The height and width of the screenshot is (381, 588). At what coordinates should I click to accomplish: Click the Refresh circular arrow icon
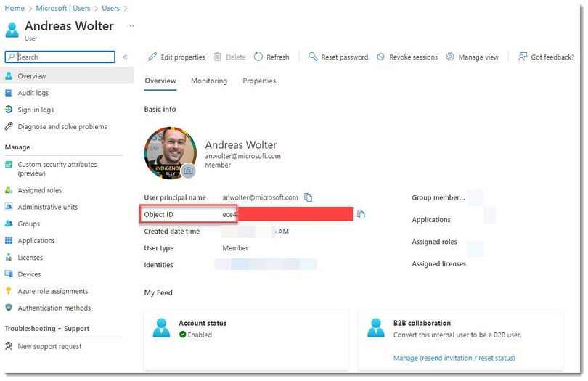click(x=258, y=57)
